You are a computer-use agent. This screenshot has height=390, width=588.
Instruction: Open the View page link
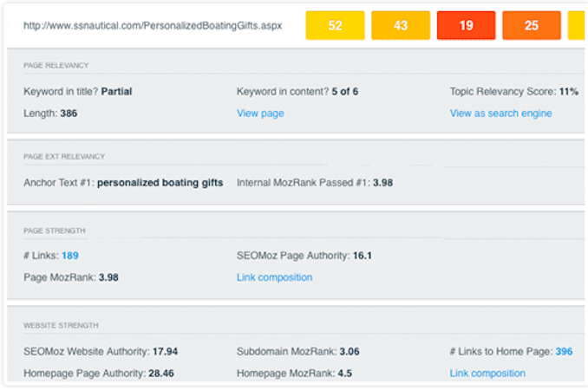[260, 114]
